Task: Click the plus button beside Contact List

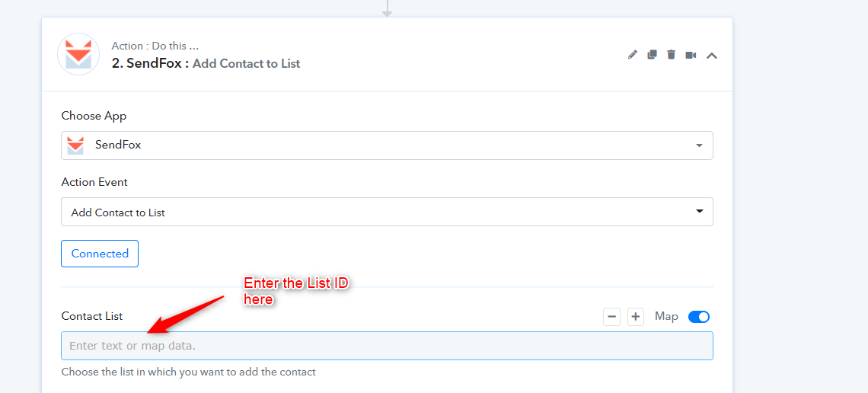Action: (636, 317)
